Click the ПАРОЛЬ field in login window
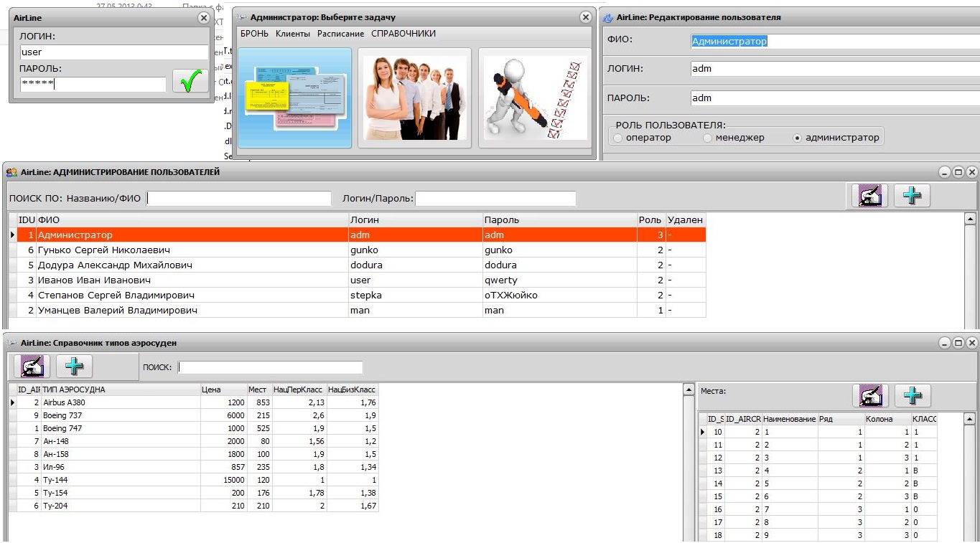The height and width of the screenshot is (543, 980). pos(93,85)
